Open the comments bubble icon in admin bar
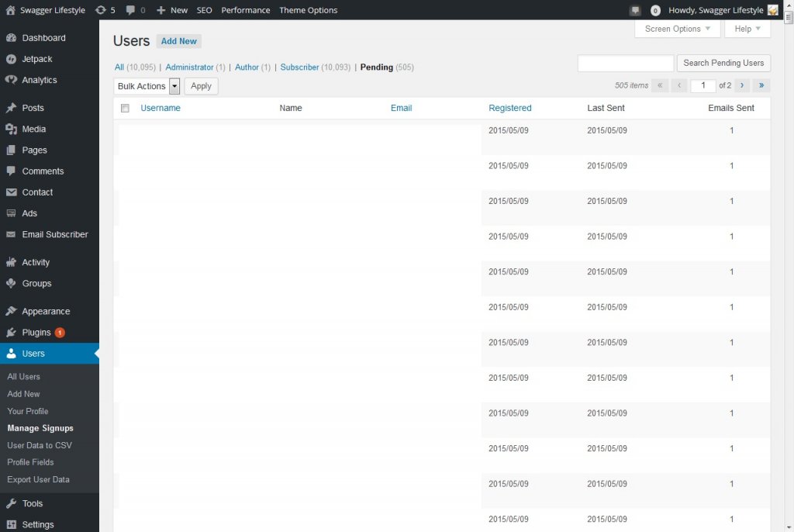794x532 pixels. [130, 10]
